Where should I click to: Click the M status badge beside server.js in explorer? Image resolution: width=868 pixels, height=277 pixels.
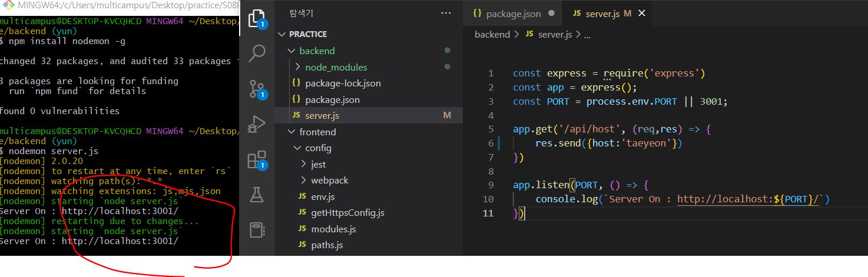tap(447, 116)
